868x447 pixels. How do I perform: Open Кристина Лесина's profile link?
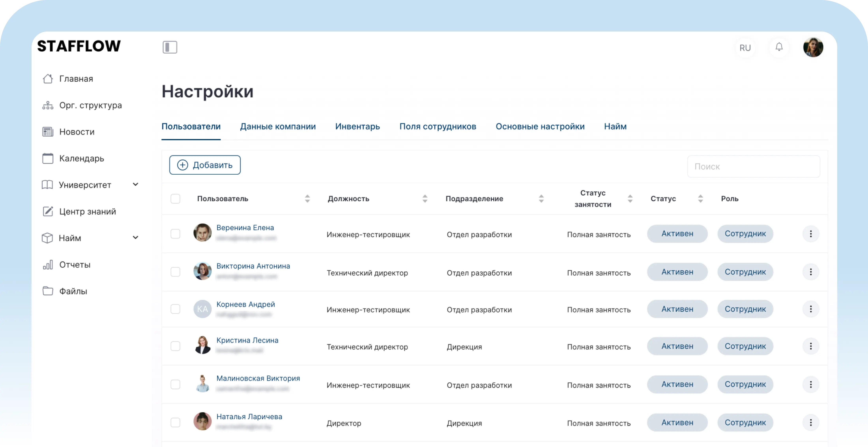pyautogui.click(x=247, y=340)
